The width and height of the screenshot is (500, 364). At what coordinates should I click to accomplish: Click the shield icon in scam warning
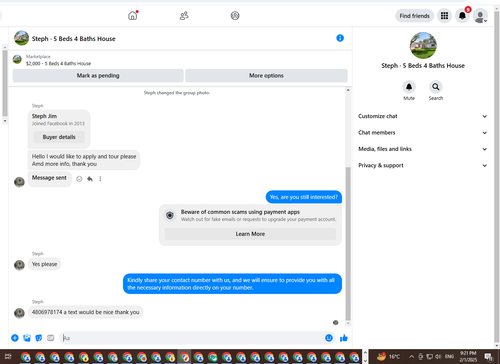(x=170, y=215)
